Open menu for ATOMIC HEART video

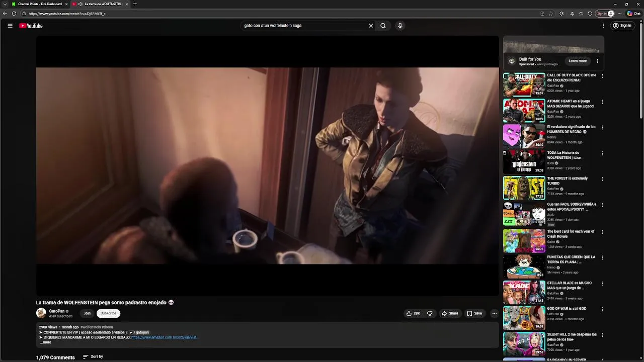[x=602, y=102]
